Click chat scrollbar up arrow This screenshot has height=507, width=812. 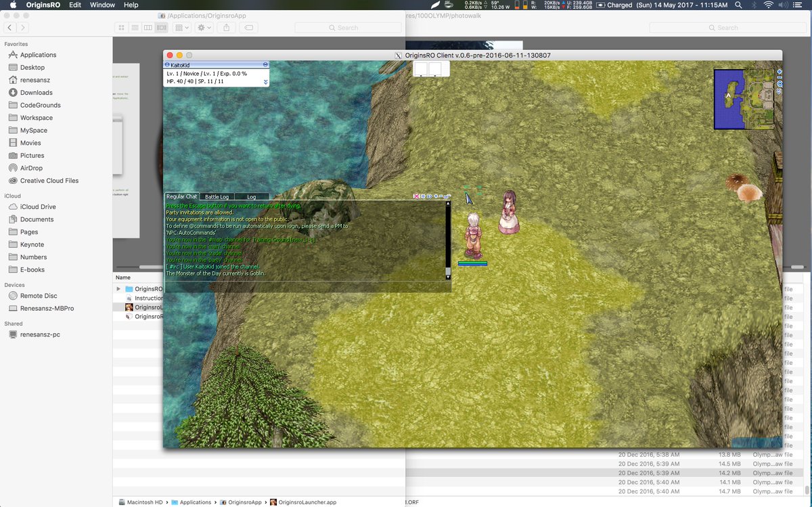tap(448, 204)
